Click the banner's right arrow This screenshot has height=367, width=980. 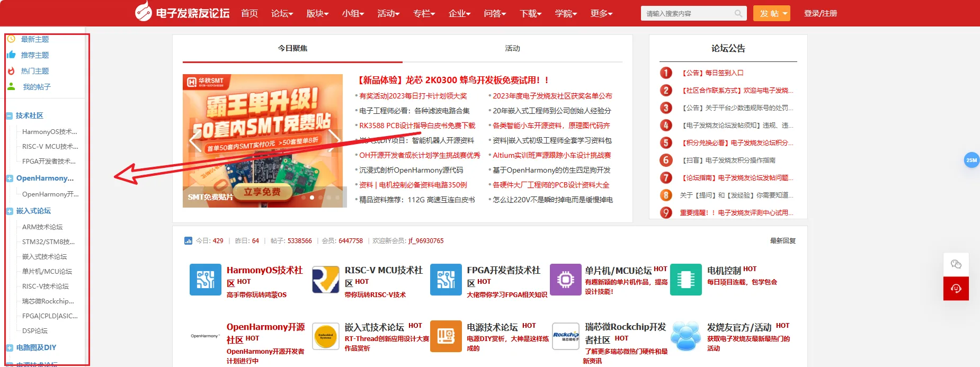coord(334,141)
